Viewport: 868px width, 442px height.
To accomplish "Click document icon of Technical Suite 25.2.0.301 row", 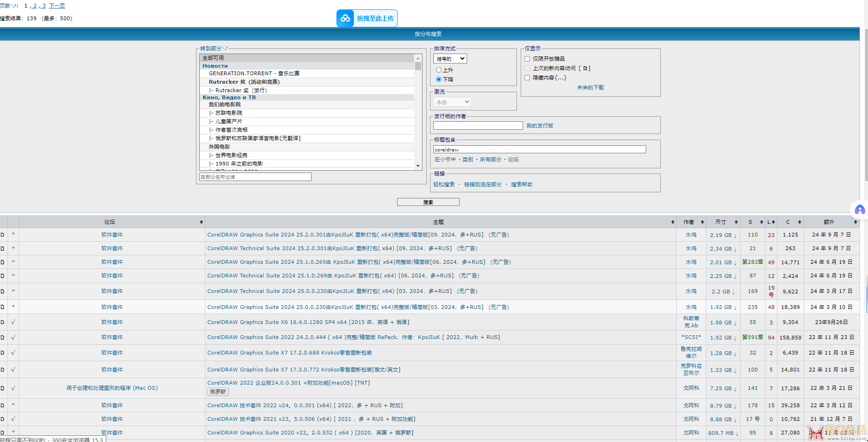I will click(x=2, y=248).
